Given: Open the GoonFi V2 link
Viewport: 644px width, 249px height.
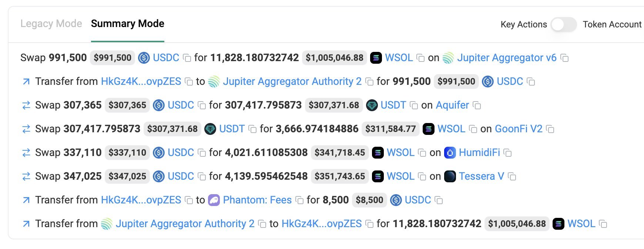Looking at the screenshot, I should tap(518, 129).
